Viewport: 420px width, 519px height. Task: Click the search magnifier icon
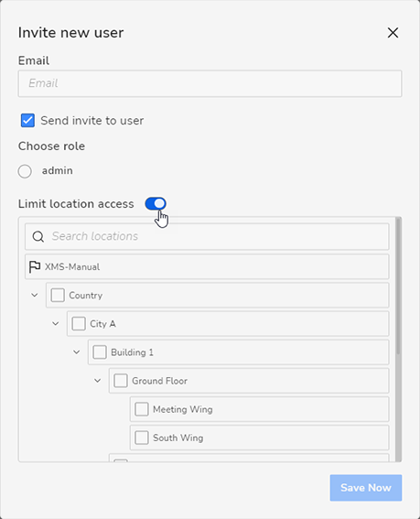38,237
